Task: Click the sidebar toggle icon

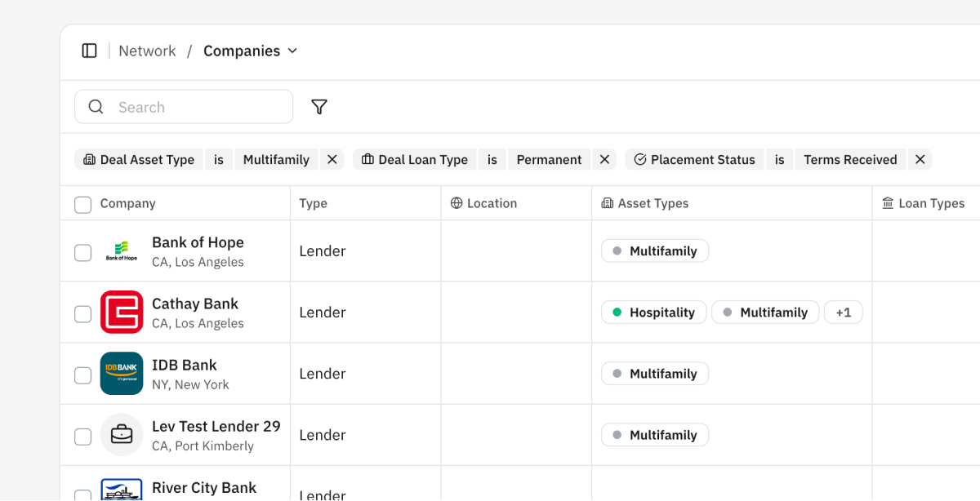Action: click(x=89, y=50)
